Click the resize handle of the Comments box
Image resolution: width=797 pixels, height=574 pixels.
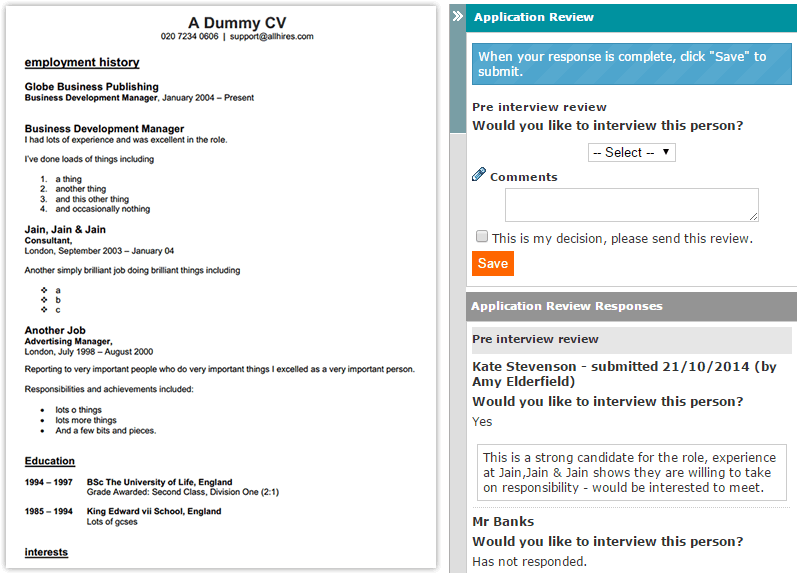click(x=753, y=216)
